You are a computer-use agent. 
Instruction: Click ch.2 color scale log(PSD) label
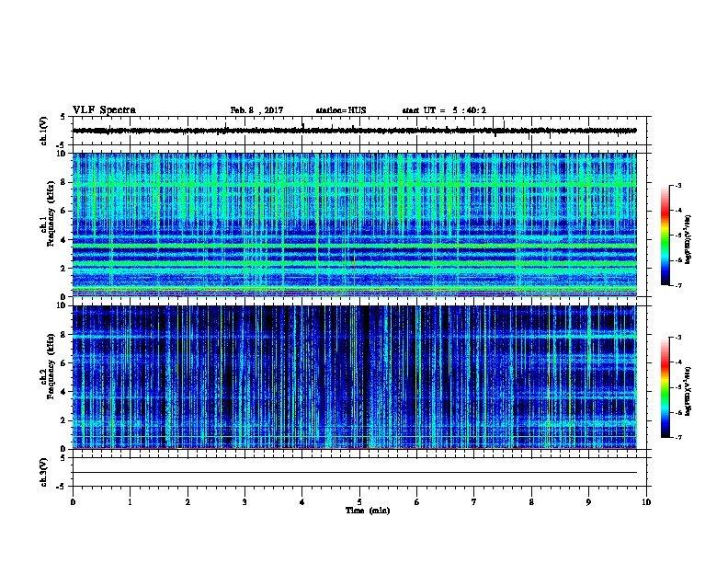[688, 391]
